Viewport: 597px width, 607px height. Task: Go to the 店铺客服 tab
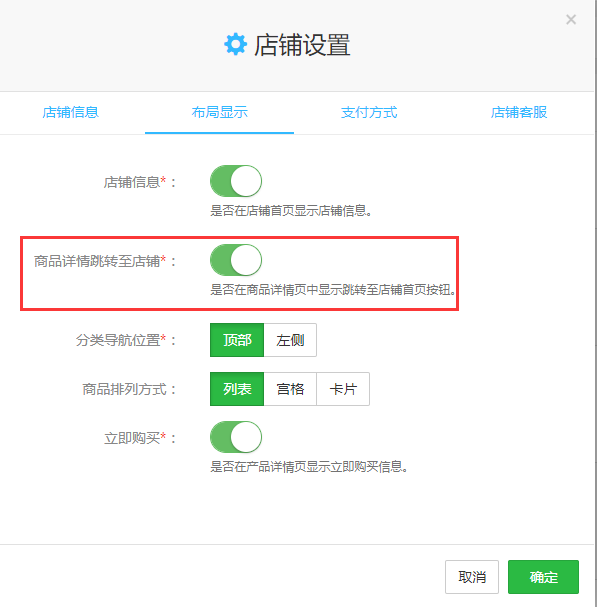coord(519,112)
